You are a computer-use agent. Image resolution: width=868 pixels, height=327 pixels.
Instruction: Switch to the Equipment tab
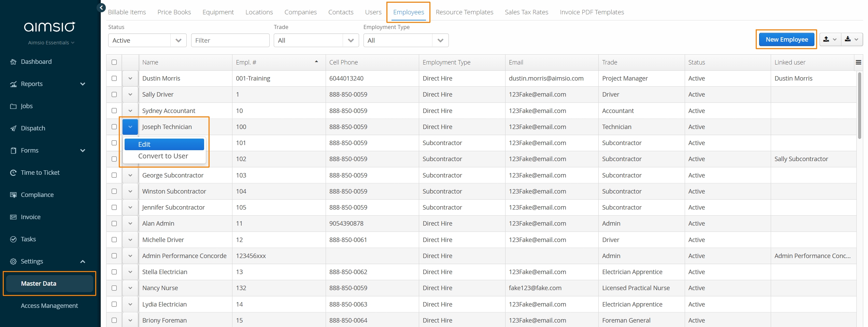coord(218,12)
